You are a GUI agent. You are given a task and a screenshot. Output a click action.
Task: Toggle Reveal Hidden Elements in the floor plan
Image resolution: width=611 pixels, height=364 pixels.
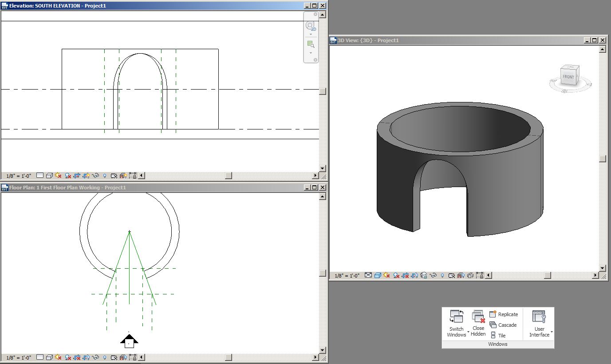click(104, 357)
